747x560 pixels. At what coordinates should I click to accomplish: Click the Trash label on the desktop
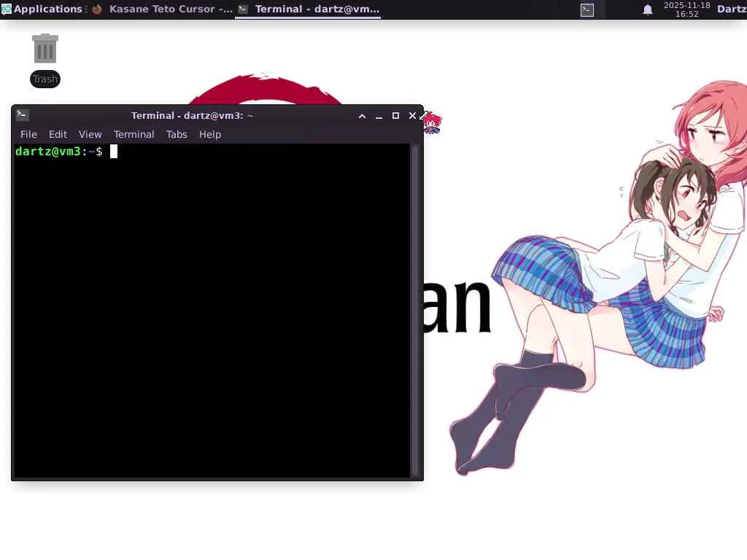[45, 79]
